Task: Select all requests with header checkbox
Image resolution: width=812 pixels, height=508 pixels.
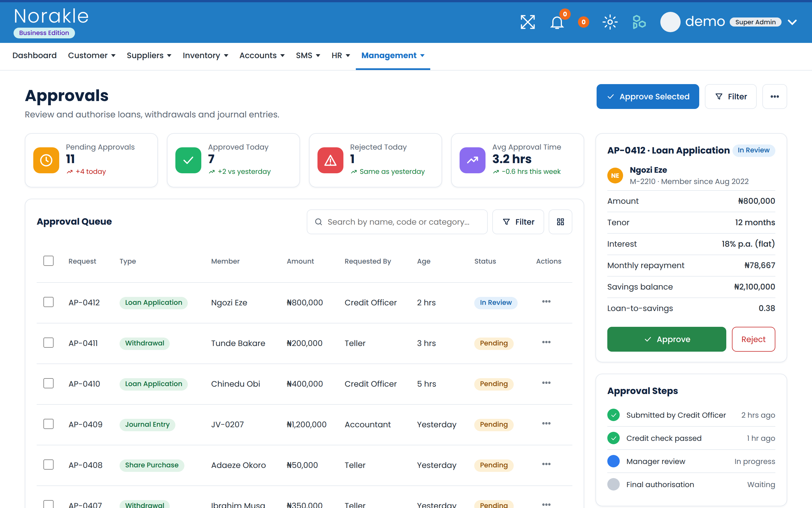Action: click(49, 261)
